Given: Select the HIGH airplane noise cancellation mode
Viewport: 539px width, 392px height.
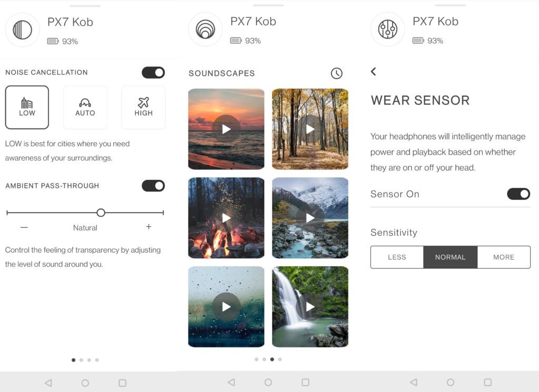Looking at the screenshot, I should [143, 107].
